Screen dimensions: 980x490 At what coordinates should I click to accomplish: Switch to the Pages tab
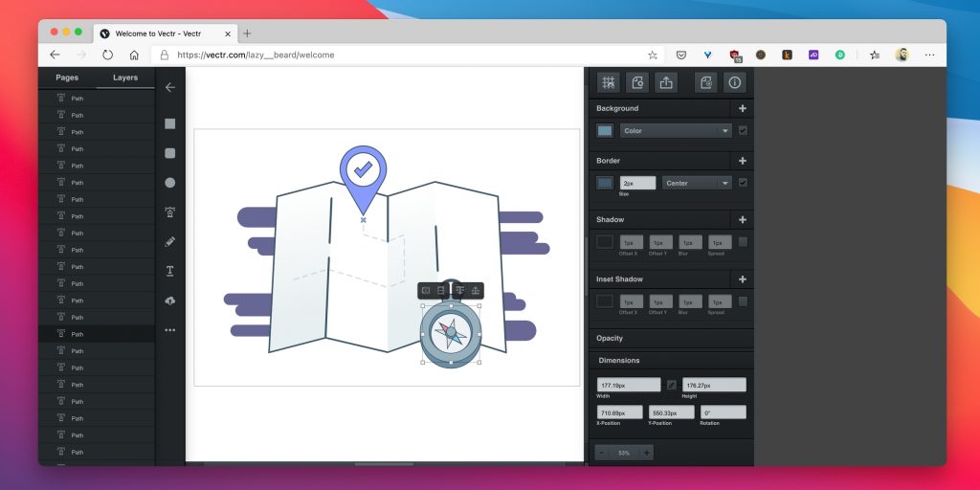[67, 78]
